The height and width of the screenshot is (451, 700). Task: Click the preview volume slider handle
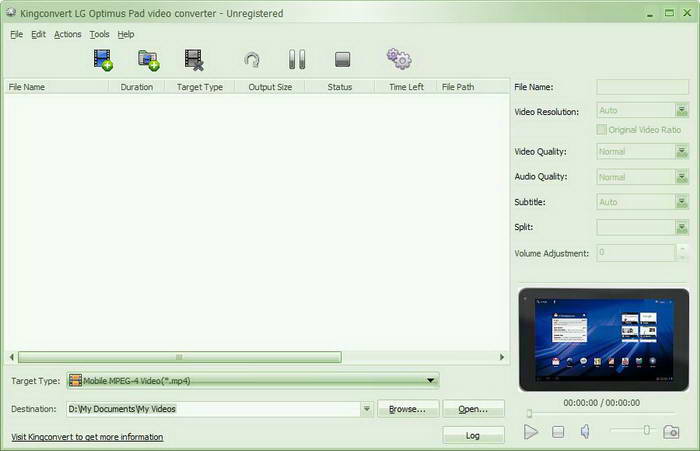[x=647, y=430]
